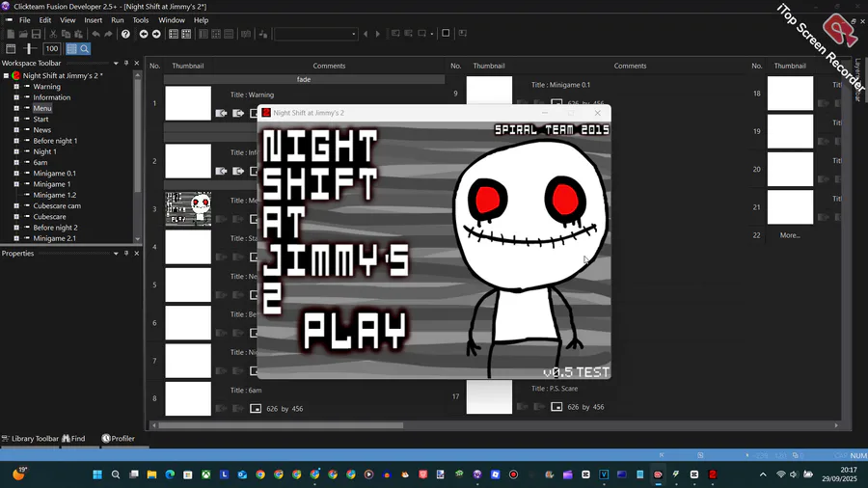Click the first Comments column header
Screen dimensions: 868x488
329,66
